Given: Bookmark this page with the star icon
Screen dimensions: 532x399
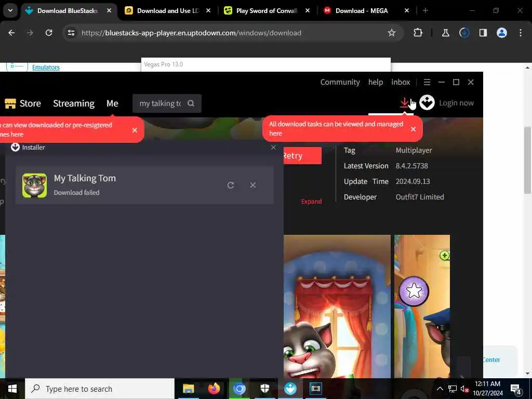Looking at the screenshot, I should click(x=392, y=33).
